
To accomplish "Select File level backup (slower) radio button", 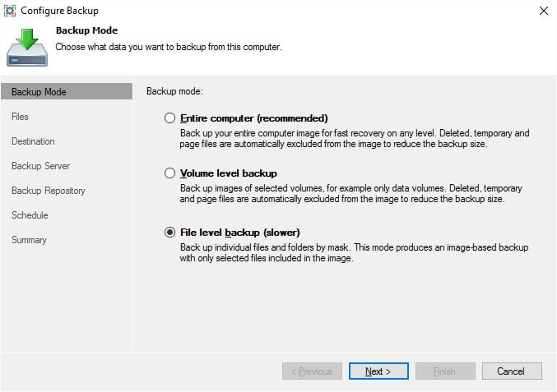I will click(x=169, y=233).
